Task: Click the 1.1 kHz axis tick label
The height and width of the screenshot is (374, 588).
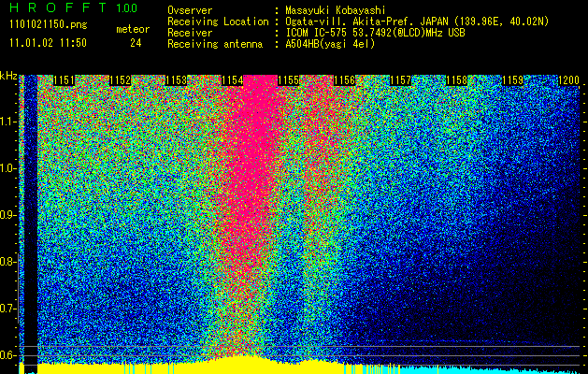Action: [7, 122]
